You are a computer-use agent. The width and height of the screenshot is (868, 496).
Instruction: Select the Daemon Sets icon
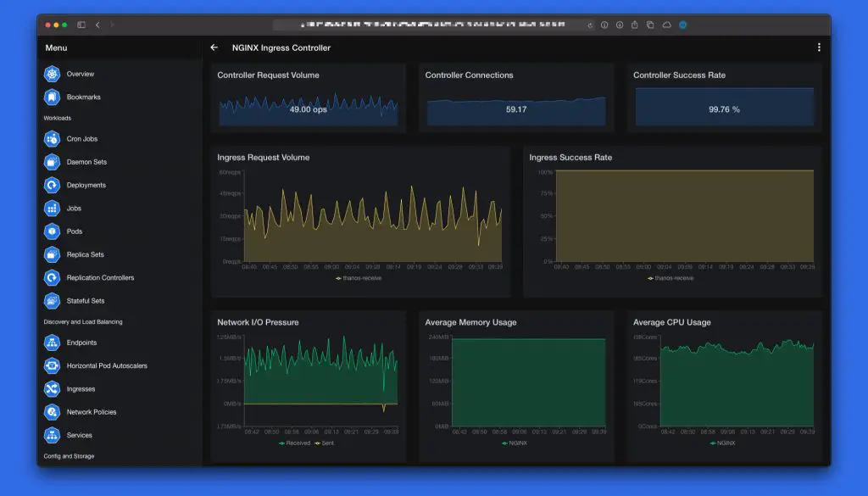[x=52, y=162]
